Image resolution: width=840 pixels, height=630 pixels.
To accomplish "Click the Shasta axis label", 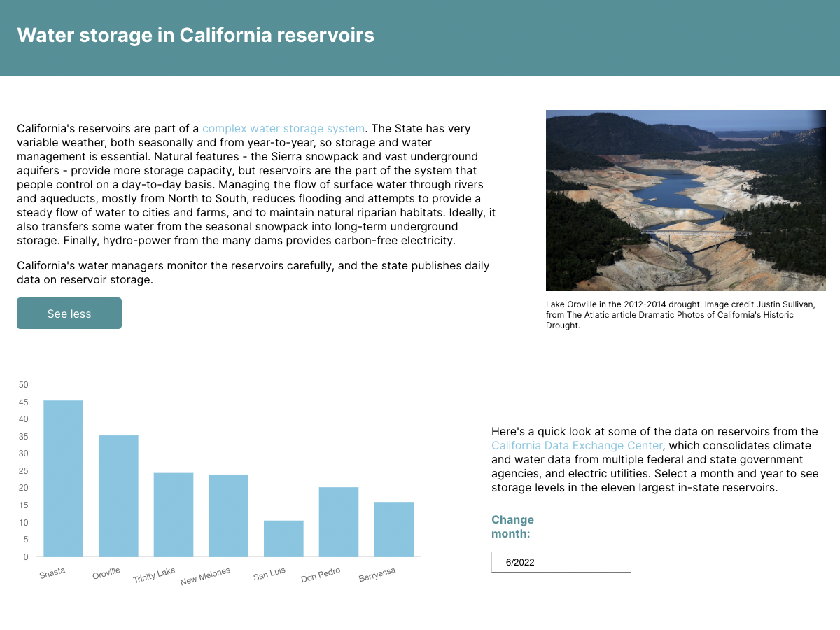I will [x=52, y=573].
